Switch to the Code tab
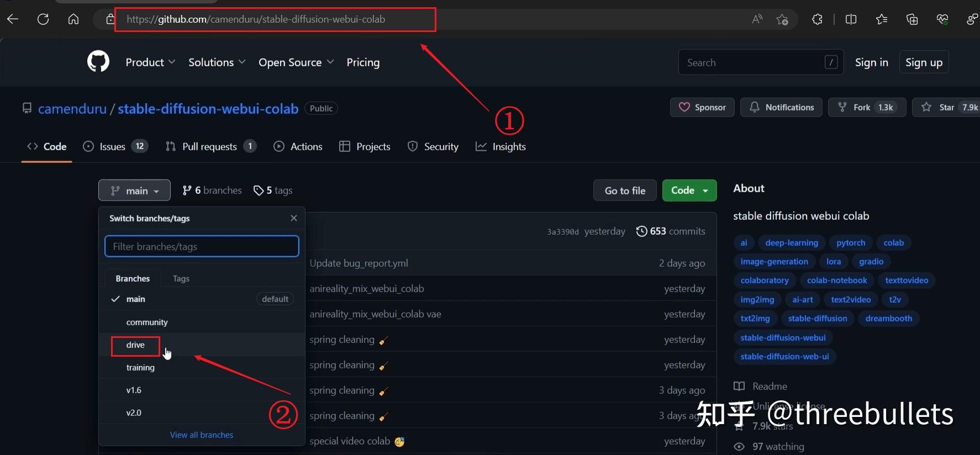The height and width of the screenshot is (455, 980). [x=47, y=146]
